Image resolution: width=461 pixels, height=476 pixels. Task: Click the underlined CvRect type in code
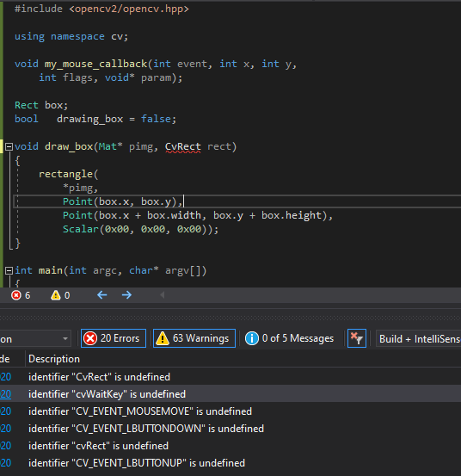182,147
